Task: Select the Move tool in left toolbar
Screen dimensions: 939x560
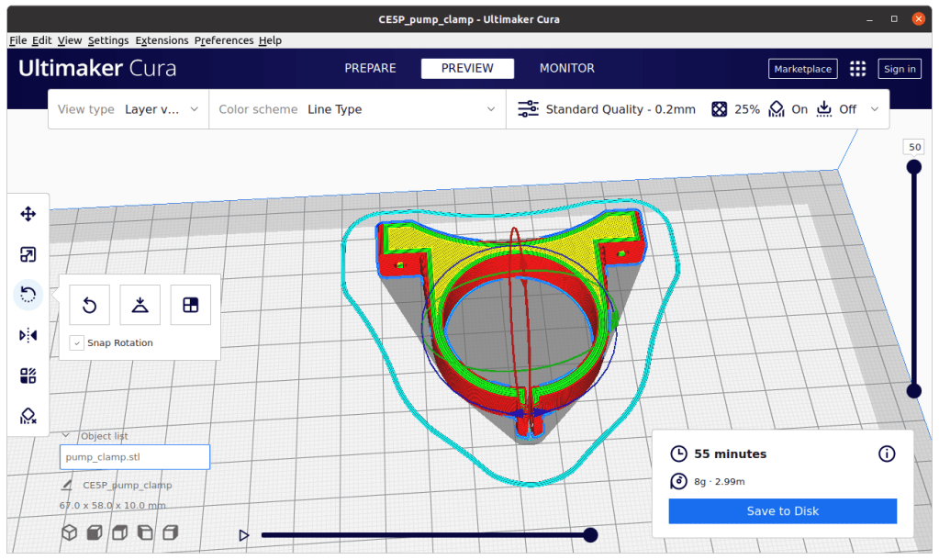Action: click(28, 214)
